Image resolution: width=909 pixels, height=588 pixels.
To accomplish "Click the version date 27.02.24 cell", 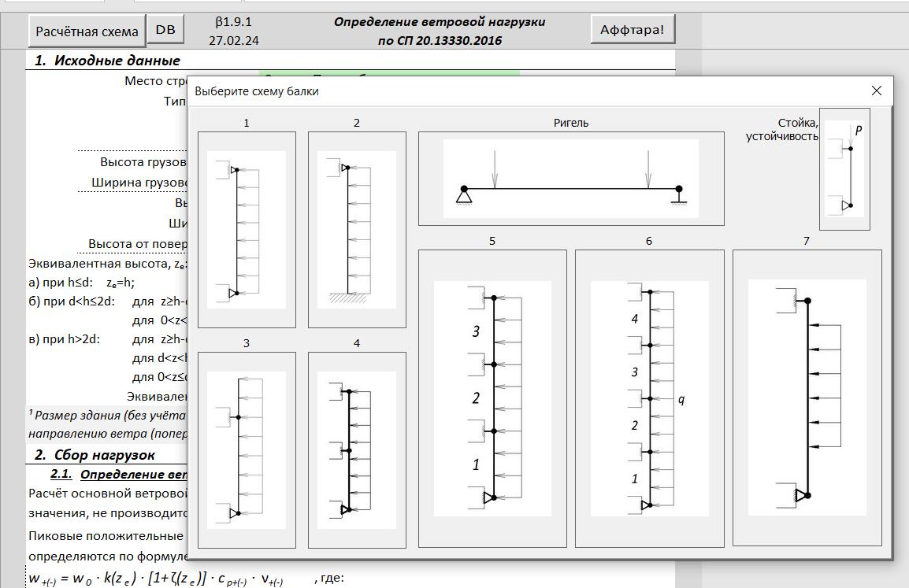I will tap(234, 40).
